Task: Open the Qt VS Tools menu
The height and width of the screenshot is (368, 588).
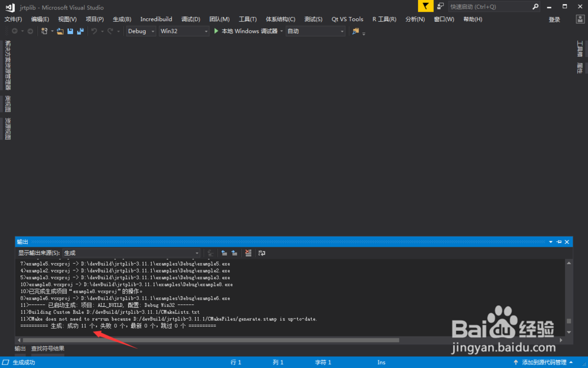Action: [x=348, y=19]
